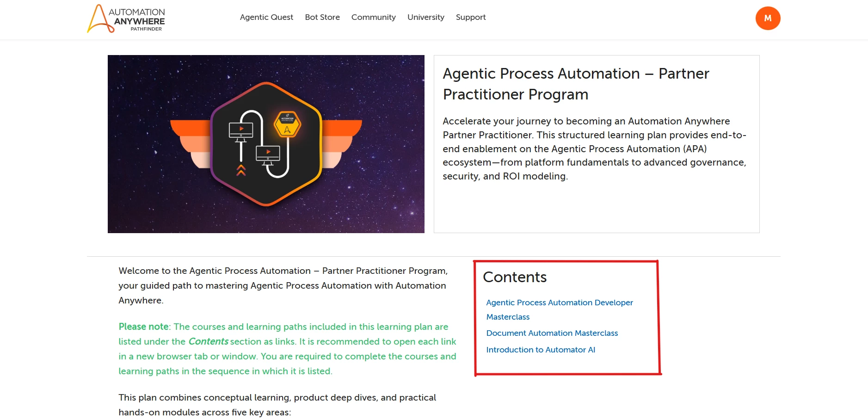Open the Community navigation item
This screenshot has width=868, height=420.
[x=373, y=17]
